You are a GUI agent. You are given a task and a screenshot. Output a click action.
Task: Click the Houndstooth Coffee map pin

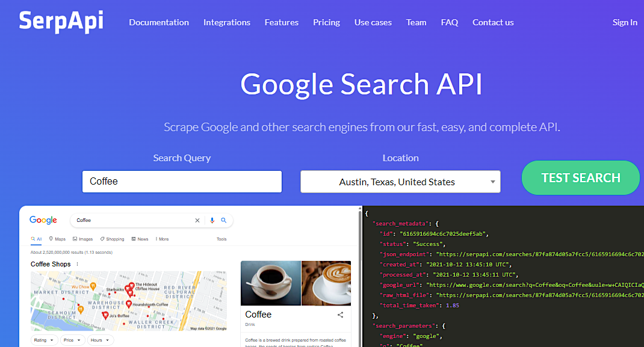pos(129,304)
